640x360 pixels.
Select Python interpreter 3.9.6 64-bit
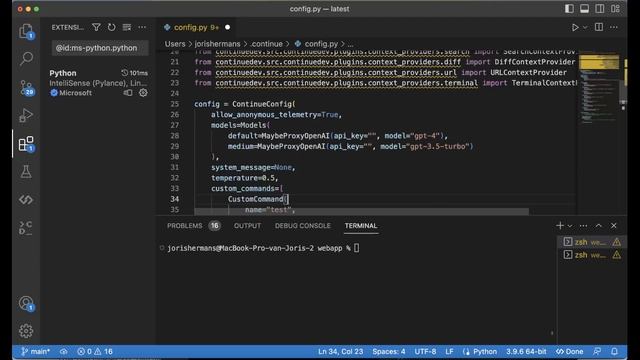(x=526, y=351)
